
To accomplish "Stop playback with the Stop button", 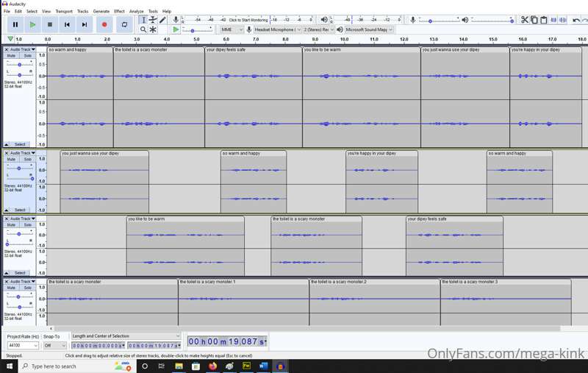I will tap(50, 25).
